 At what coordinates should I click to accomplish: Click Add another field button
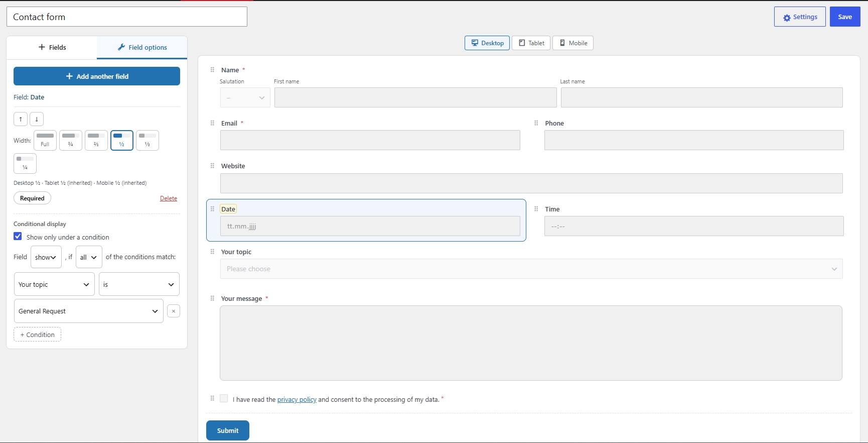point(97,76)
